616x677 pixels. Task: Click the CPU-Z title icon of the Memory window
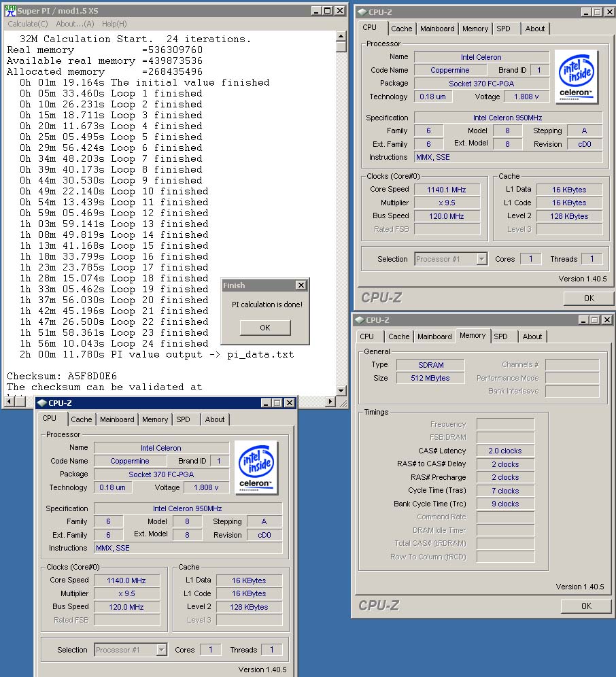click(359, 320)
